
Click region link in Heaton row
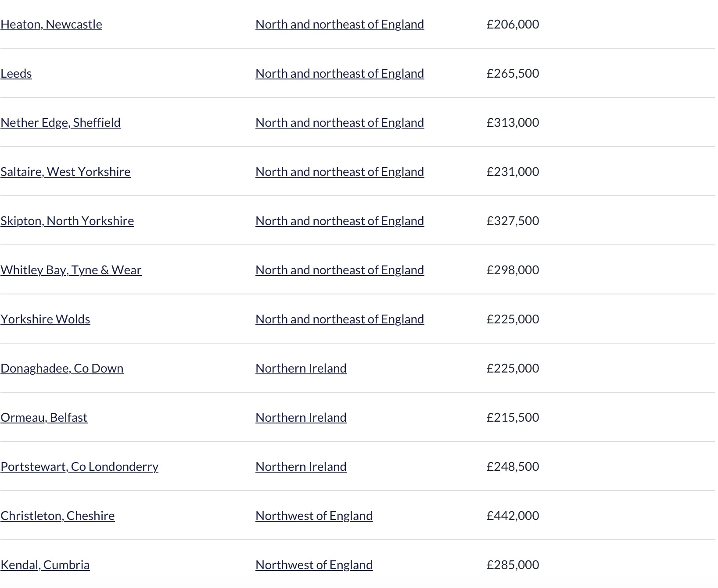(340, 24)
